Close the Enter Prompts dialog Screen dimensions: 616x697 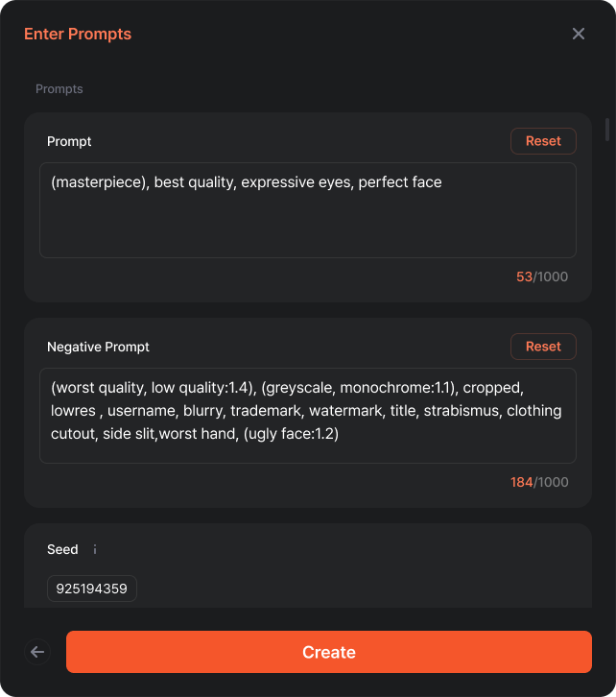(579, 34)
